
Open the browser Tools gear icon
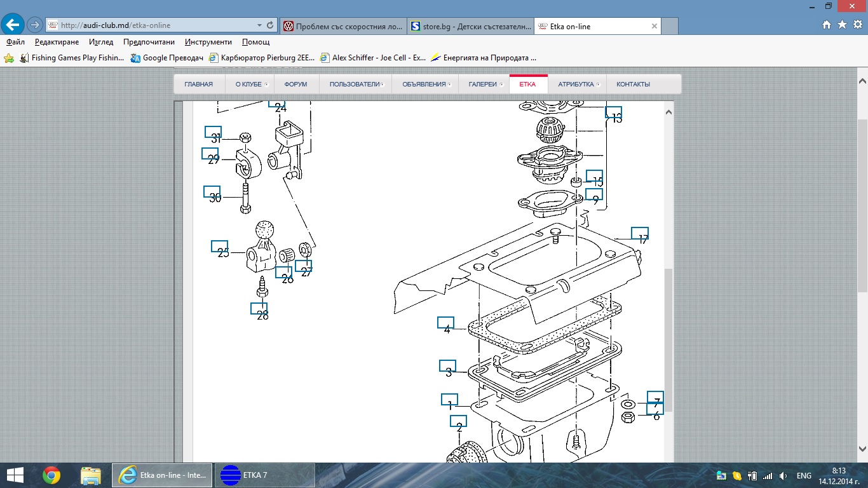click(857, 25)
